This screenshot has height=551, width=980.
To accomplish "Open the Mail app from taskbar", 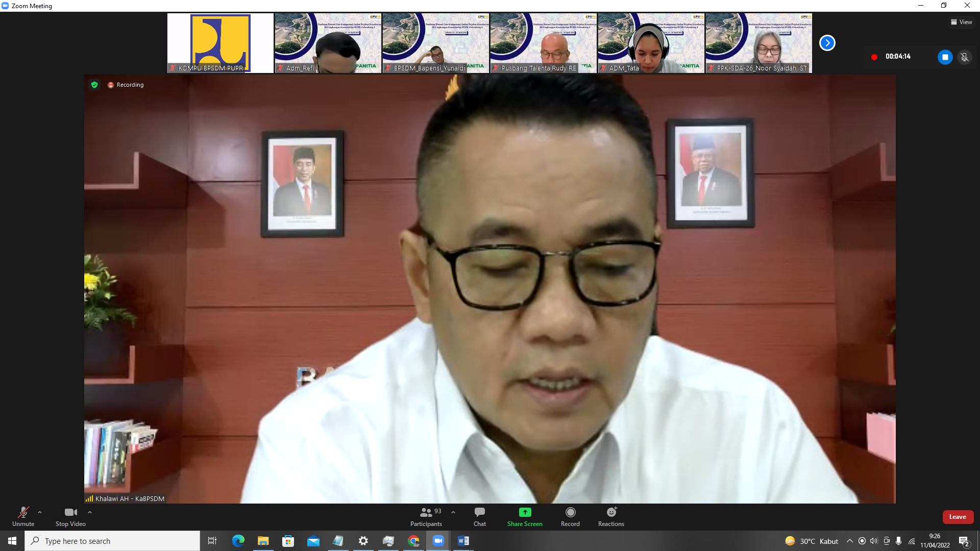I will pos(313,541).
